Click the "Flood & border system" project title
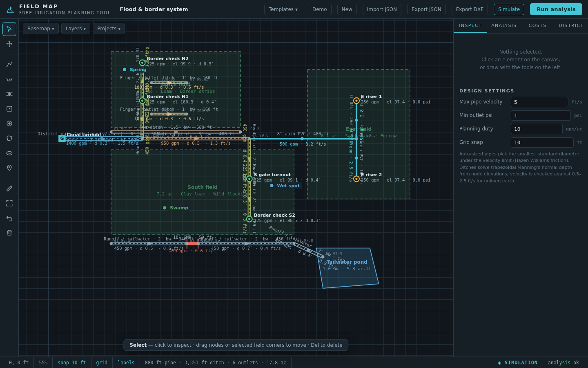Screen dimensions: 588x368 (154, 9)
